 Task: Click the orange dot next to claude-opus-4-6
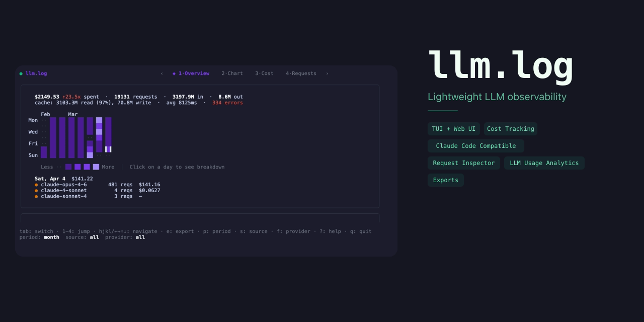[x=35, y=185]
